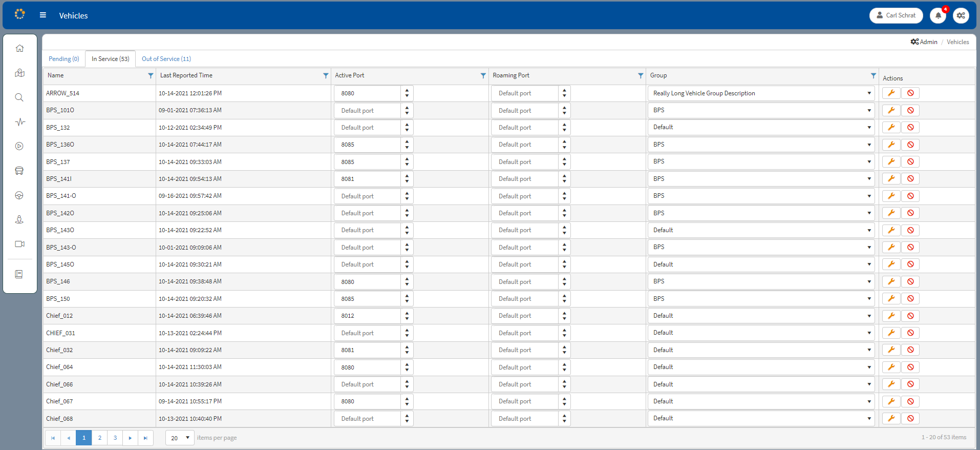Click the wrench icon for Chief_012
This screenshot has height=450, width=980.
point(891,316)
